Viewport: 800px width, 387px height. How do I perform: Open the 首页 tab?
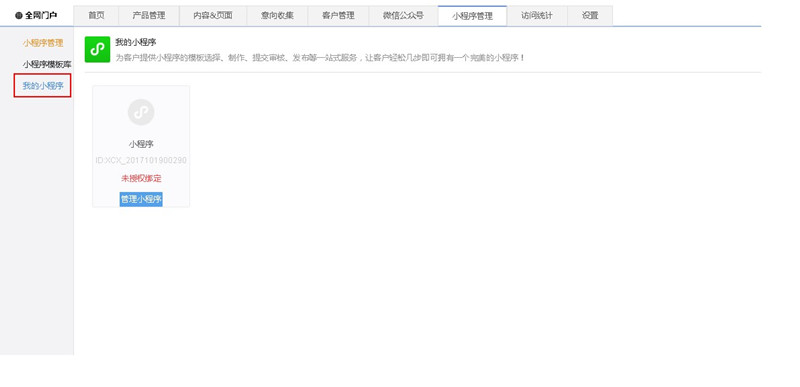pos(96,16)
